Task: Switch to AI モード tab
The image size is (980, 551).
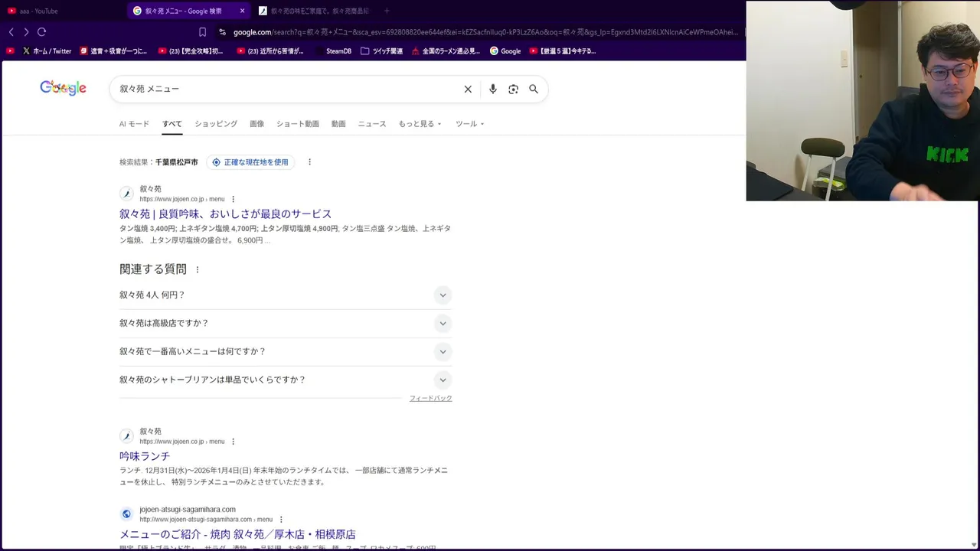Action: click(134, 124)
